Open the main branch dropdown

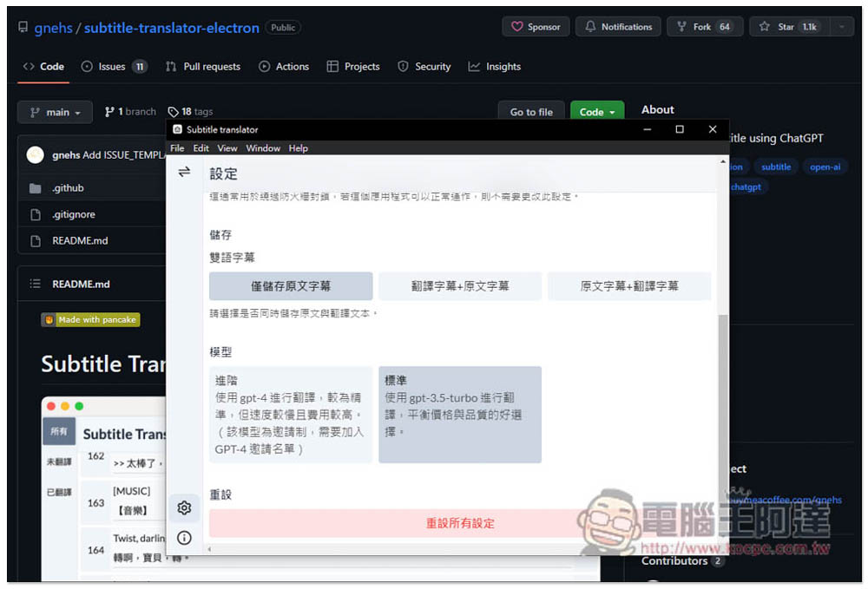55,112
